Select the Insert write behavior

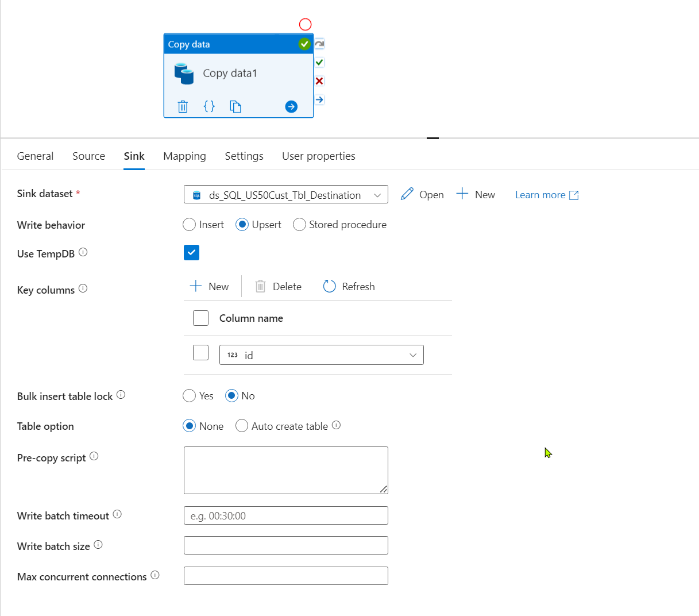[x=189, y=224]
